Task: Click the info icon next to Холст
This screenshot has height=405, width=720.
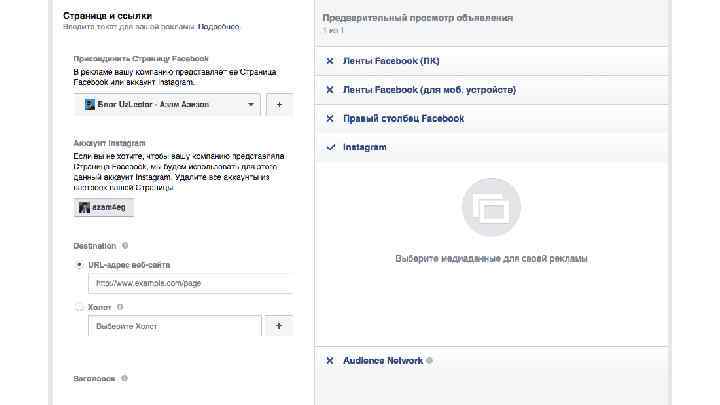Action: coord(120,307)
